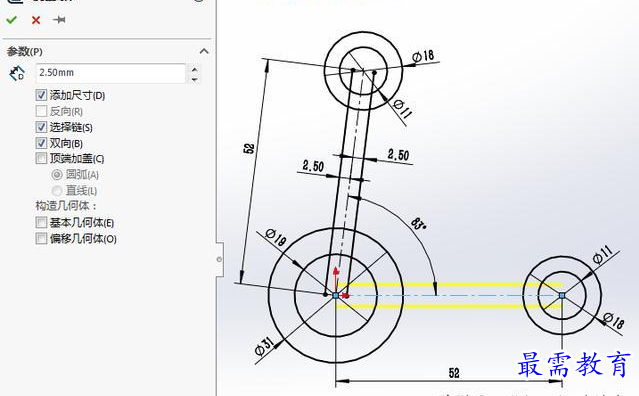Screen dimensions: 639x396
Task: Select the 直线(L) radio button
Action: pyautogui.click(x=57, y=191)
